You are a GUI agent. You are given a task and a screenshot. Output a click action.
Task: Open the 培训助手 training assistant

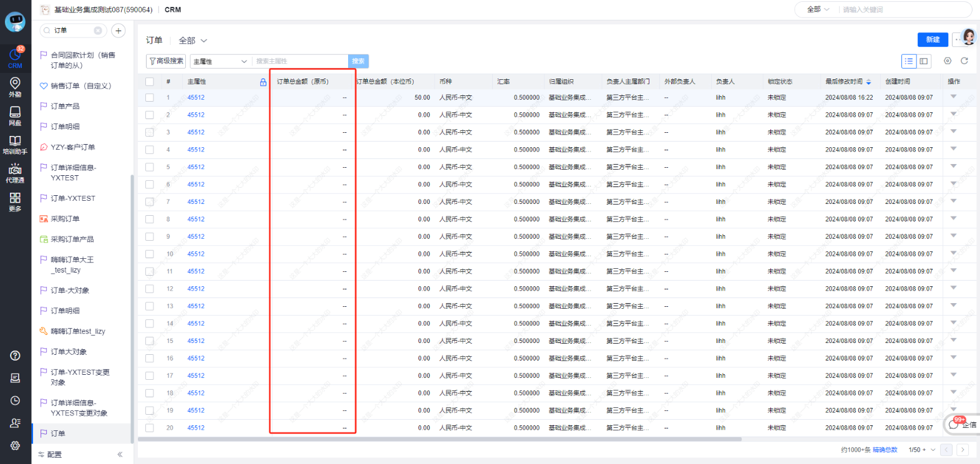click(x=15, y=144)
